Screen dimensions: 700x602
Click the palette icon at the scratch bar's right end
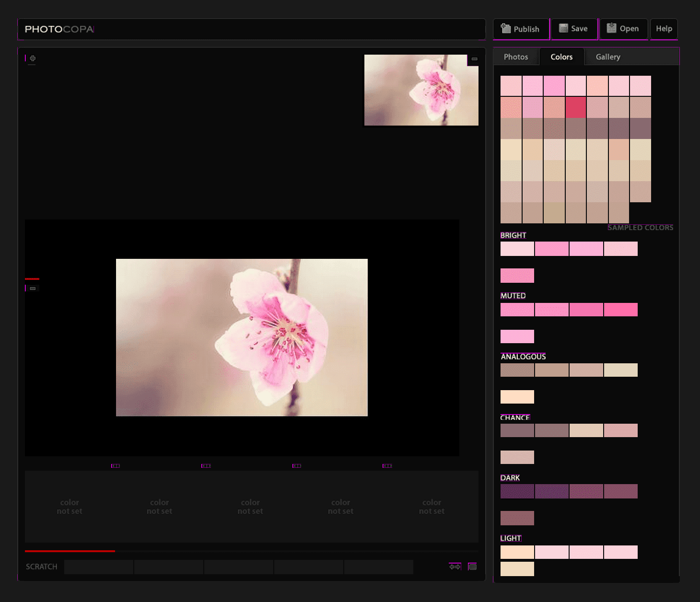tap(472, 567)
